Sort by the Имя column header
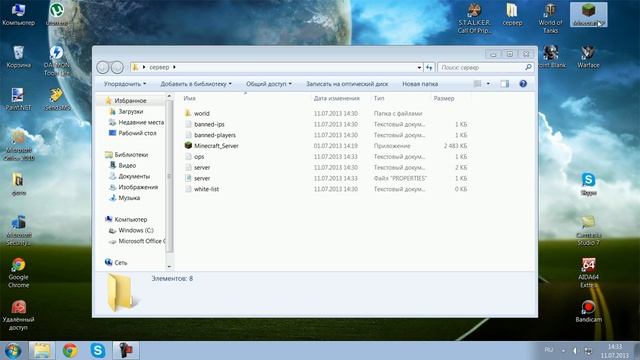 (245, 98)
